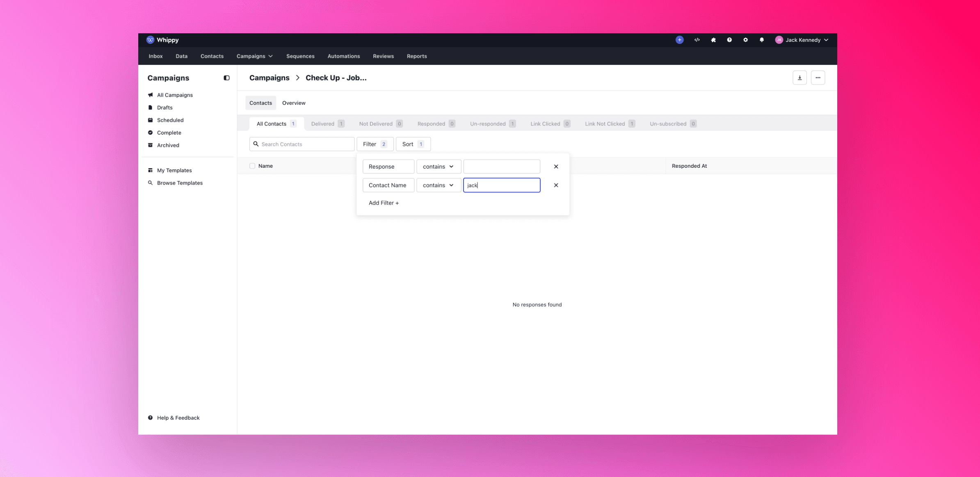Screen dimensions: 980x477
Task: Expand the Campaigns navigation menu
Action: (x=254, y=56)
